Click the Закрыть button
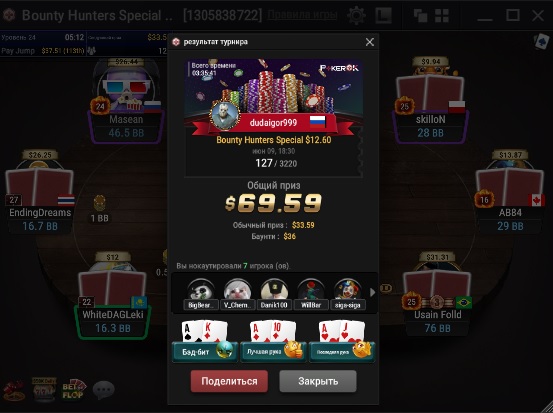 pyautogui.click(x=318, y=381)
